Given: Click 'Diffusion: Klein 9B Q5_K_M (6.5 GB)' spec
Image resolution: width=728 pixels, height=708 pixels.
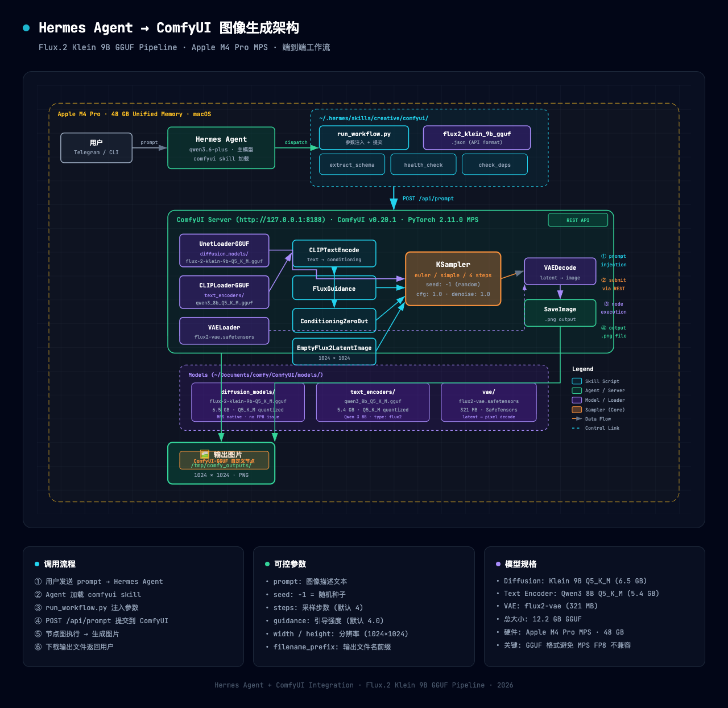Looking at the screenshot, I should pyautogui.click(x=575, y=581).
